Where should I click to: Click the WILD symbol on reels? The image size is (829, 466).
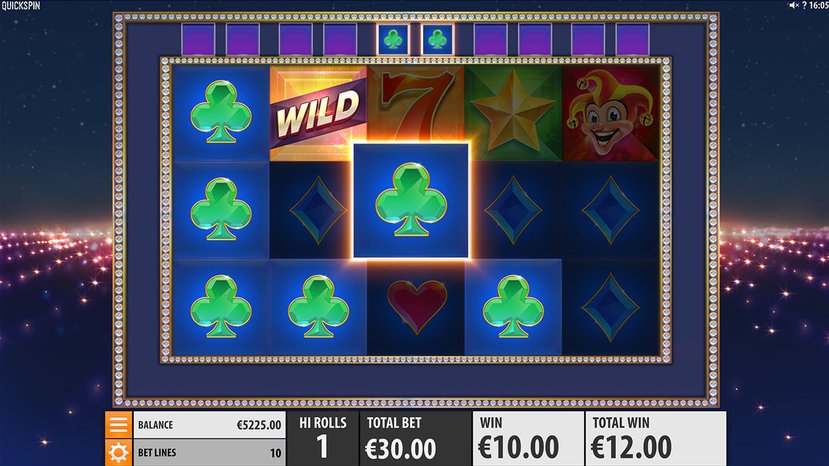pyautogui.click(x=318, y=113)
